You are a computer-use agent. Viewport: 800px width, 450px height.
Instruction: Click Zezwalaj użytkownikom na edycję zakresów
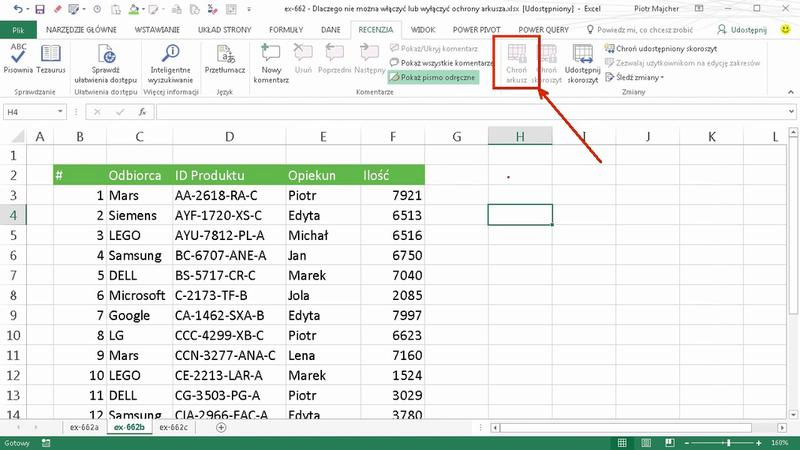click(x=682, y=63)
